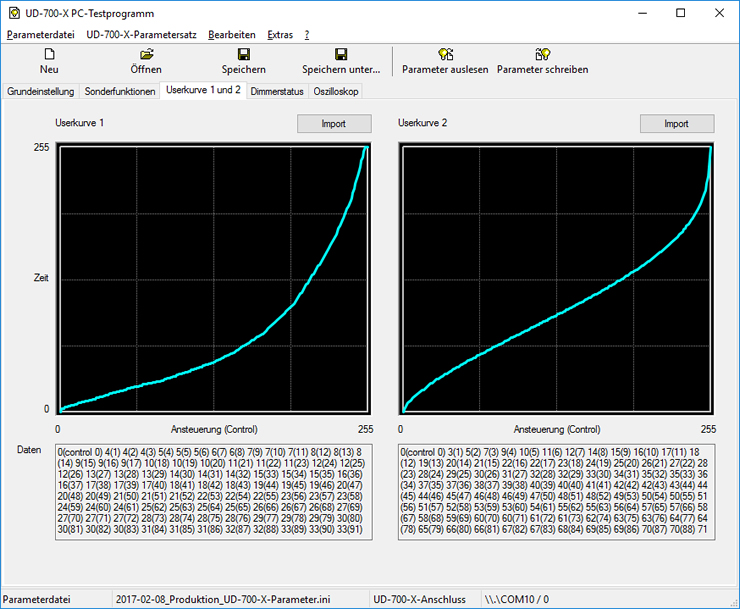740x609 pixels.
Task: Open the Bearbeiten menu
Action: [x=232, y=34]
